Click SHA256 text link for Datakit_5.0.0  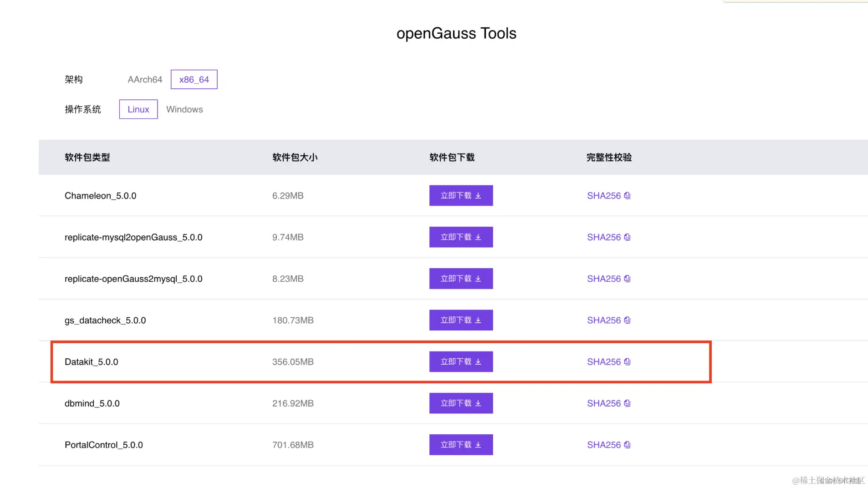tap(604, 362)
